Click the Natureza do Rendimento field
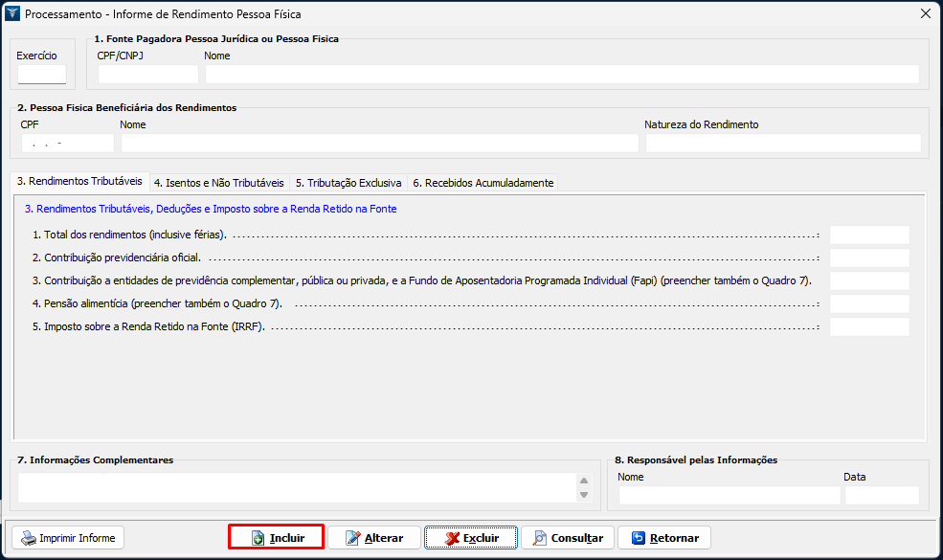 782,144
